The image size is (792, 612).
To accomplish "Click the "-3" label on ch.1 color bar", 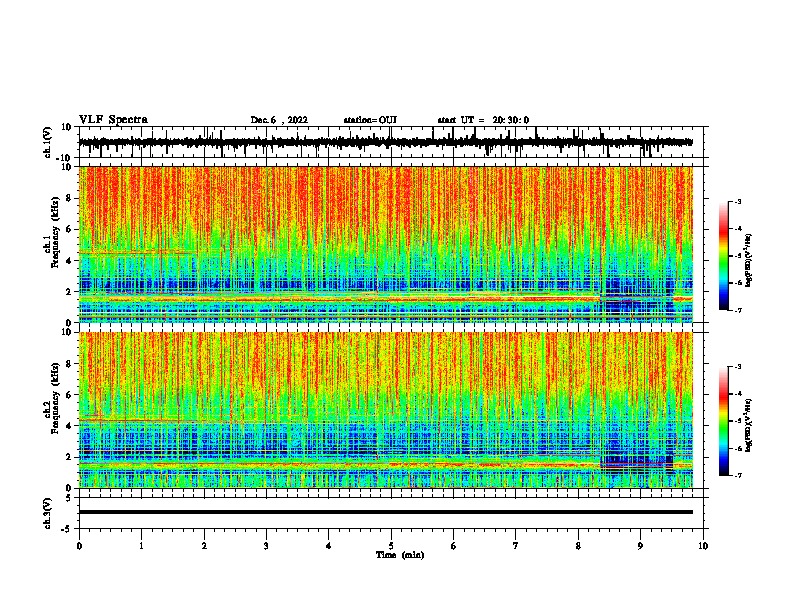I will 738,201.
